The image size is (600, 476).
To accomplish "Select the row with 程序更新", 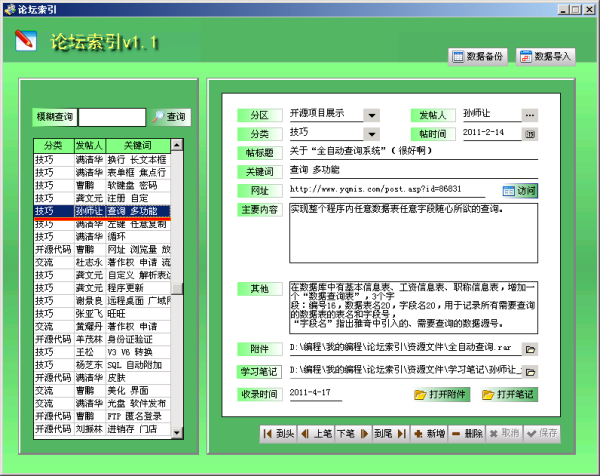I will (102, 288).
